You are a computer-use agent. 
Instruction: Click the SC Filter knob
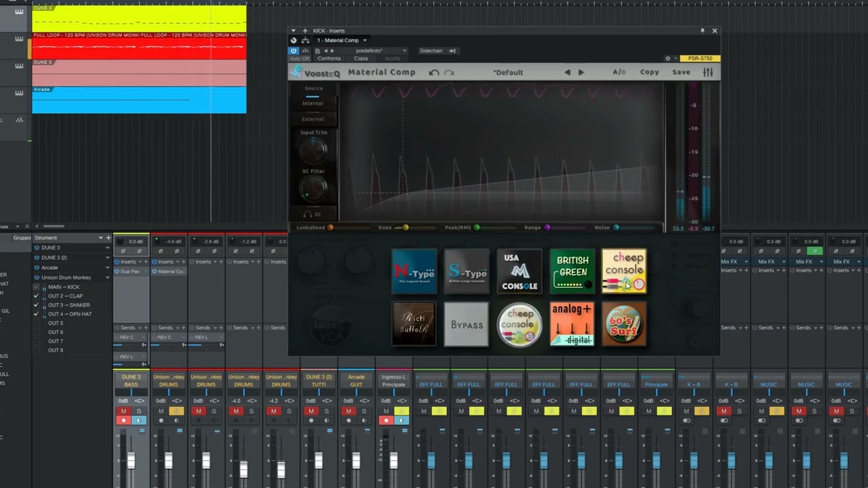click(313, 188)
